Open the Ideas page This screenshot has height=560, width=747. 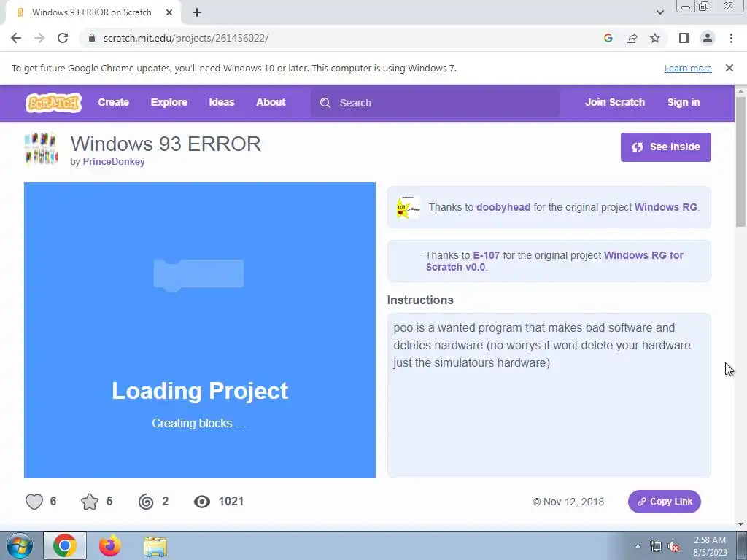(222, 102)
